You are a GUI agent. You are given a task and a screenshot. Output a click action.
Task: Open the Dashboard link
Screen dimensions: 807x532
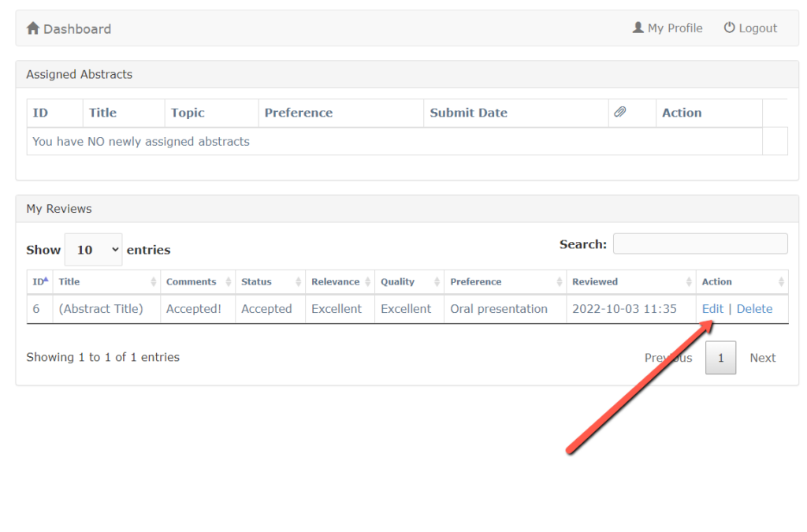coord(69,28)
